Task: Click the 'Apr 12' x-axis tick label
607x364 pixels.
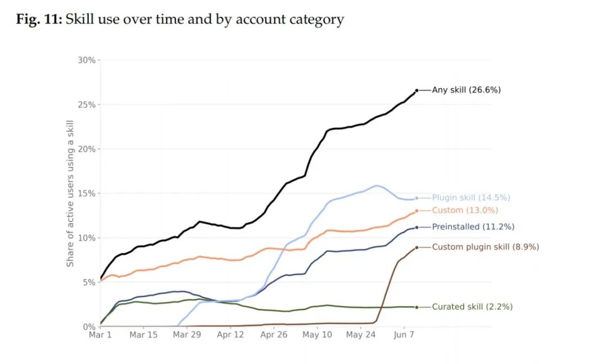Action: [x=230, y=335]
